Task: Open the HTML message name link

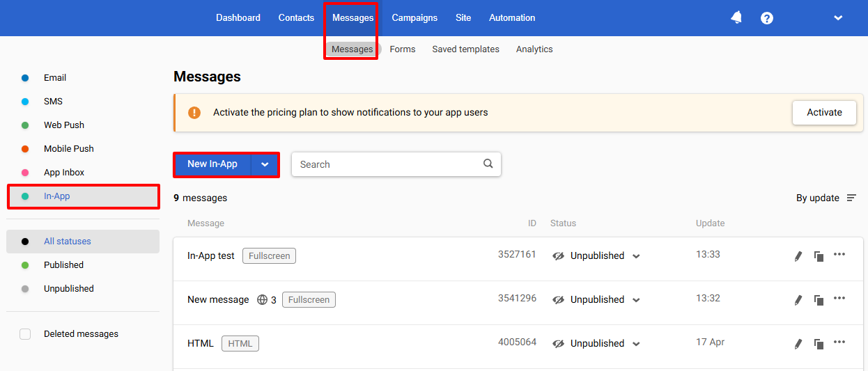Action: [201, 344]
